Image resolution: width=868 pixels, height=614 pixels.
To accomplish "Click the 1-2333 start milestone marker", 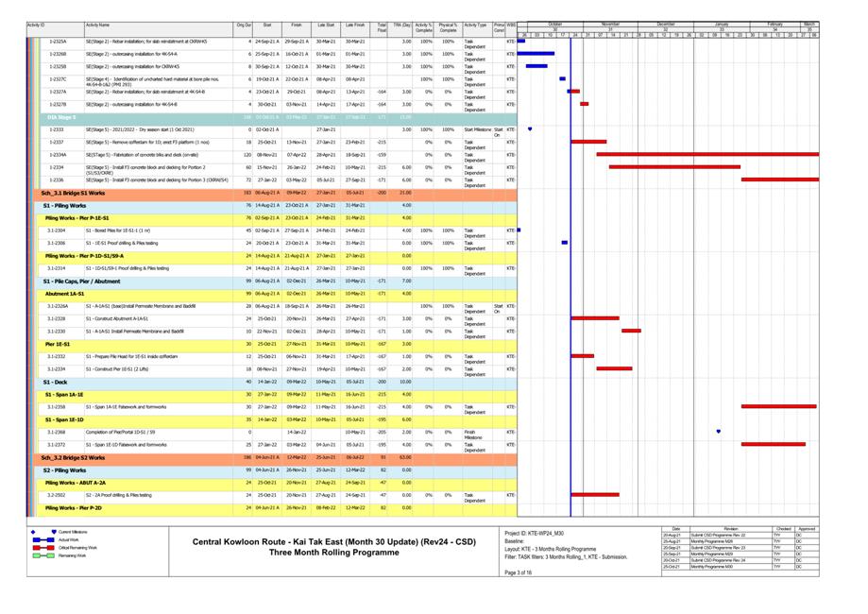I will [x=529, y=129].
